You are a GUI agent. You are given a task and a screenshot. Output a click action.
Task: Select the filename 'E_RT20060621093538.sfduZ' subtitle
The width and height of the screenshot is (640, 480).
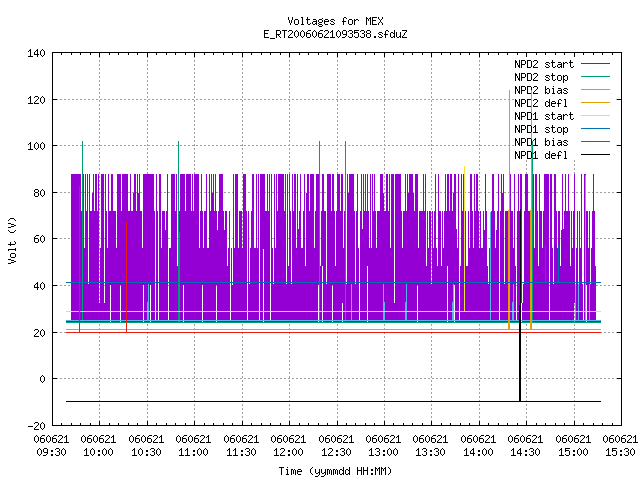335,34
